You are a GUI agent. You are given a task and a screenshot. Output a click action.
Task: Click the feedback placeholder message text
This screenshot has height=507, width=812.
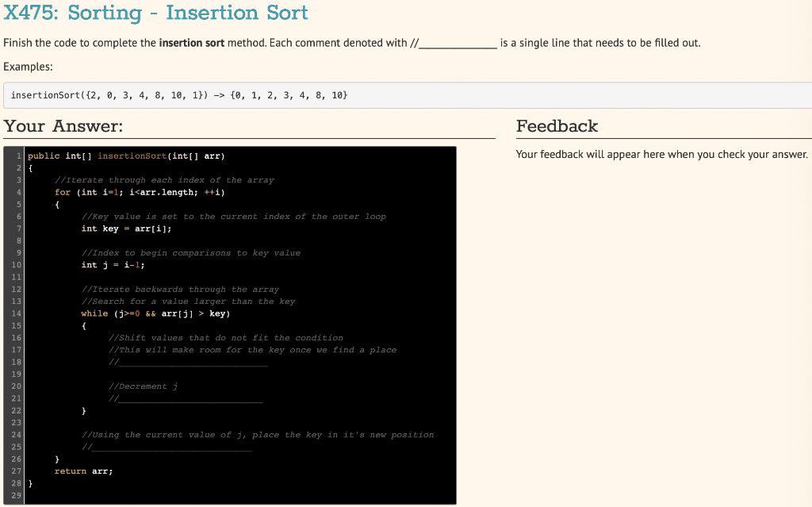pyautogui.click(x=663, y=154)
